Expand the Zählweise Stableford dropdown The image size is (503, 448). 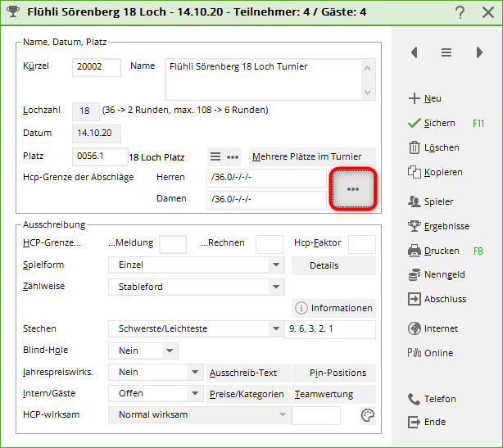(275, 287)
